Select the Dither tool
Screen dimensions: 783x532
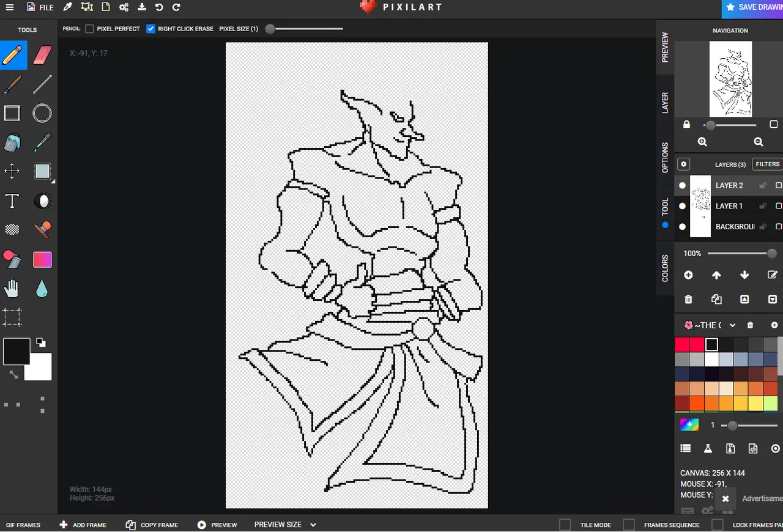[12, 230]
